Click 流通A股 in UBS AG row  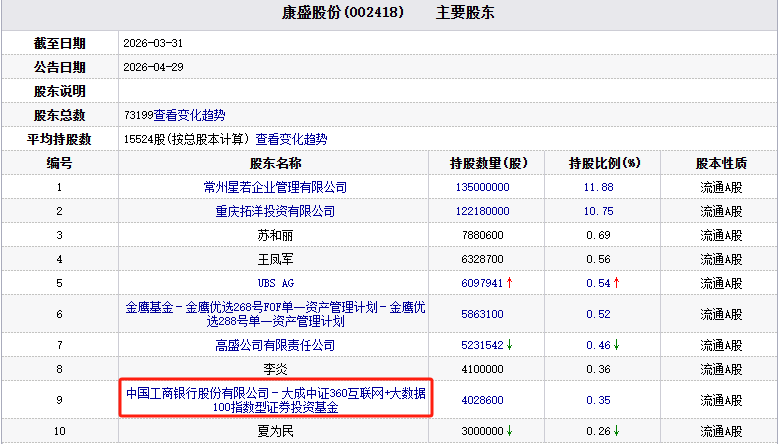tap(721, 283)
